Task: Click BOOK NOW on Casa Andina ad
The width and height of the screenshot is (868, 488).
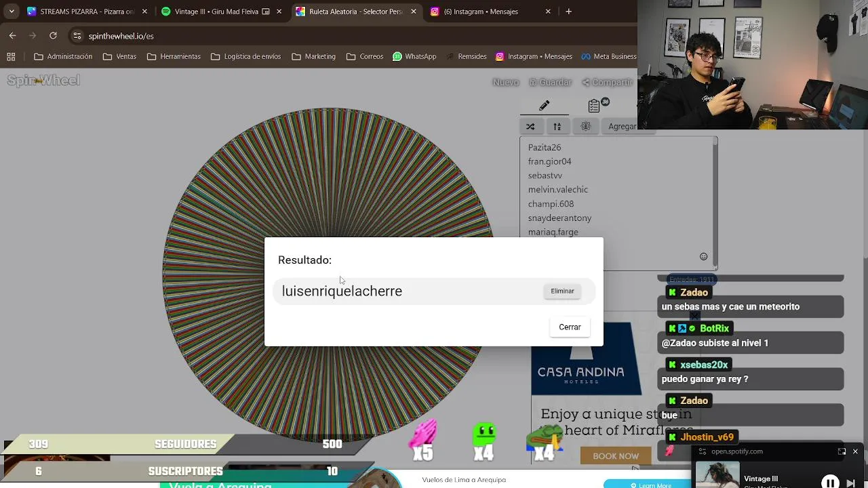Action: (x=616, y=456)
